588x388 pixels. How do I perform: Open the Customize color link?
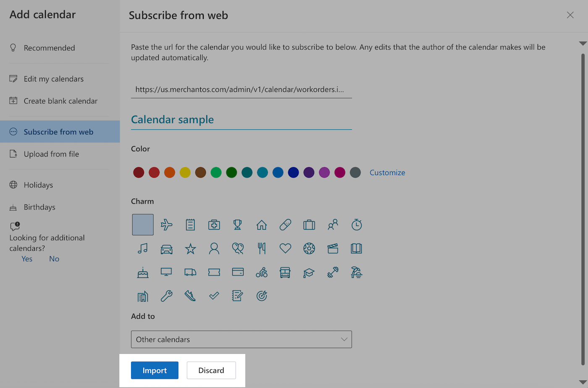pyautogui.click(x=387, y=173)
